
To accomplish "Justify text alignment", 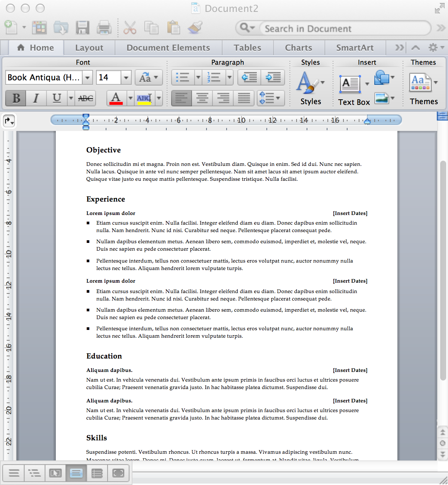I will coord(244,98).
